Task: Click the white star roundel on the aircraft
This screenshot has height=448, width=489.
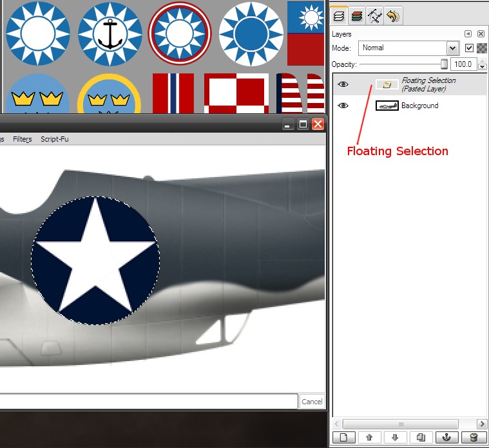Action: click(95, 261)
